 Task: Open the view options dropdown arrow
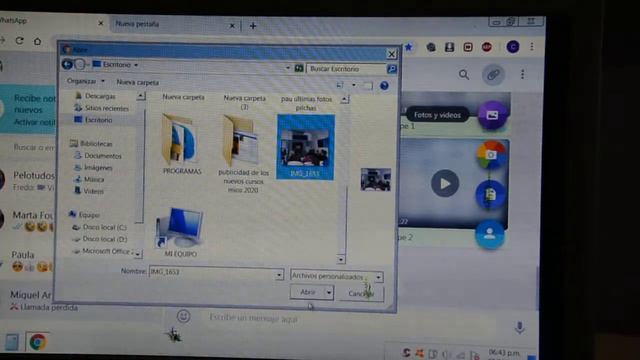[x=353, y=85]
